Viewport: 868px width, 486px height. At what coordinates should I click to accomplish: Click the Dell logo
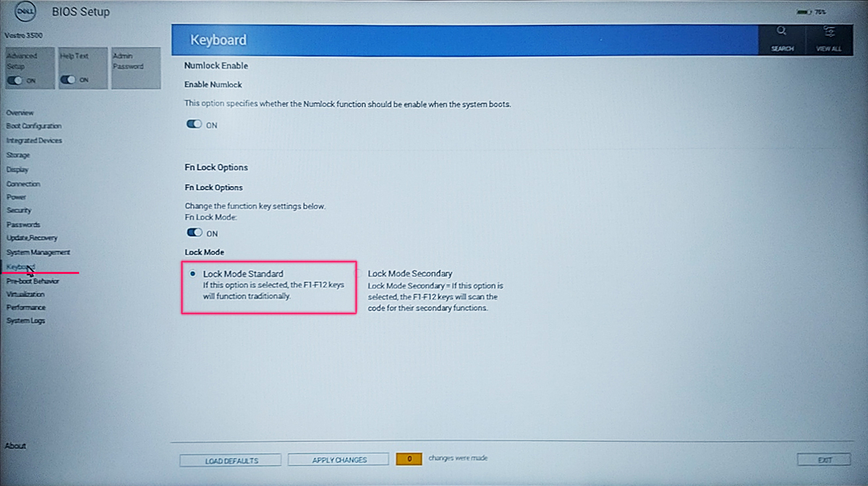coord(25,12)
